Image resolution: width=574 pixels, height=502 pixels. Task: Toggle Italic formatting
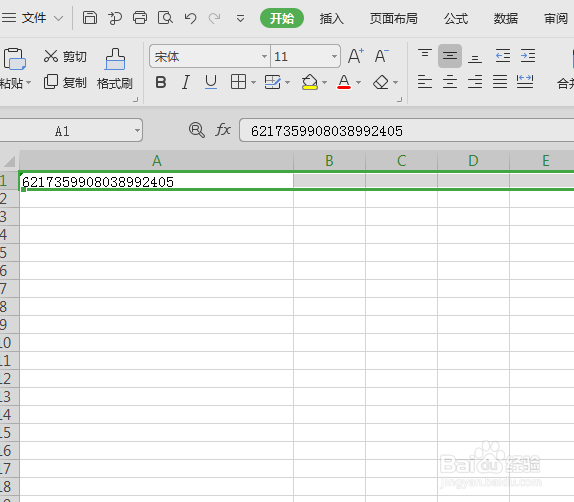pyautogui.click(x=186, y=82)
